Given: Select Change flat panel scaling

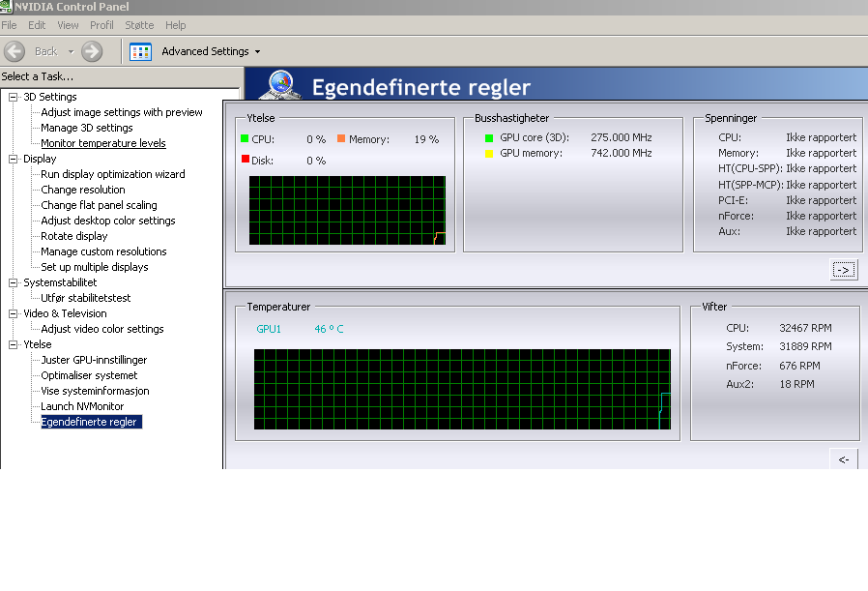Looking at the screenshot, I should coord(100,205).
